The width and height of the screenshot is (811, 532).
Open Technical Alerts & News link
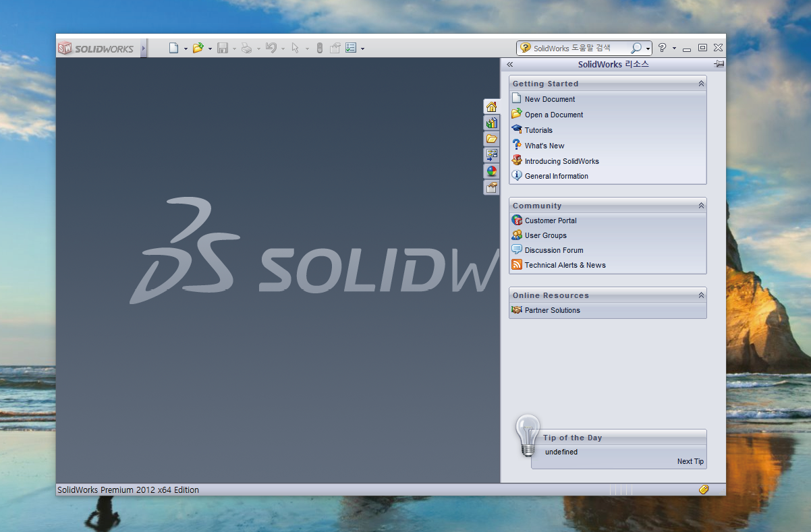click(x=565, y=265)
